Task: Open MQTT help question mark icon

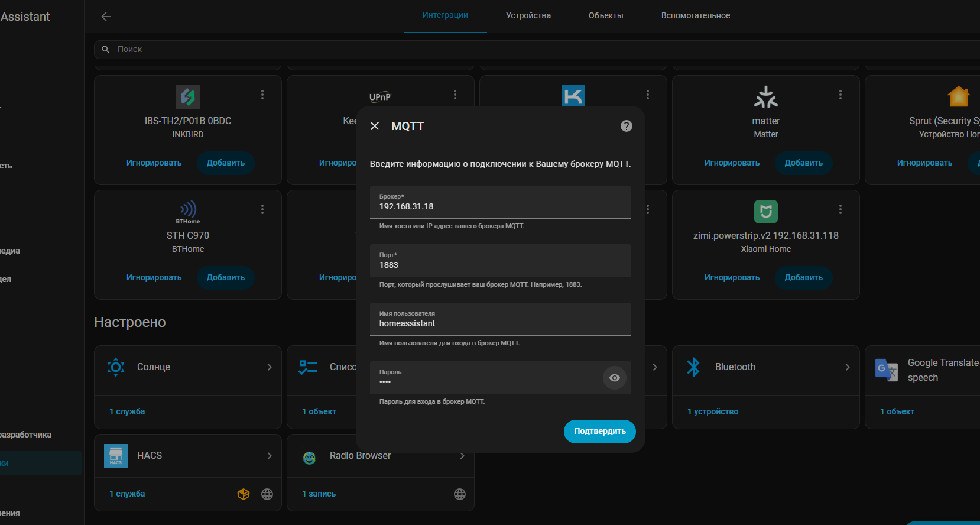Action: [627, 126]
